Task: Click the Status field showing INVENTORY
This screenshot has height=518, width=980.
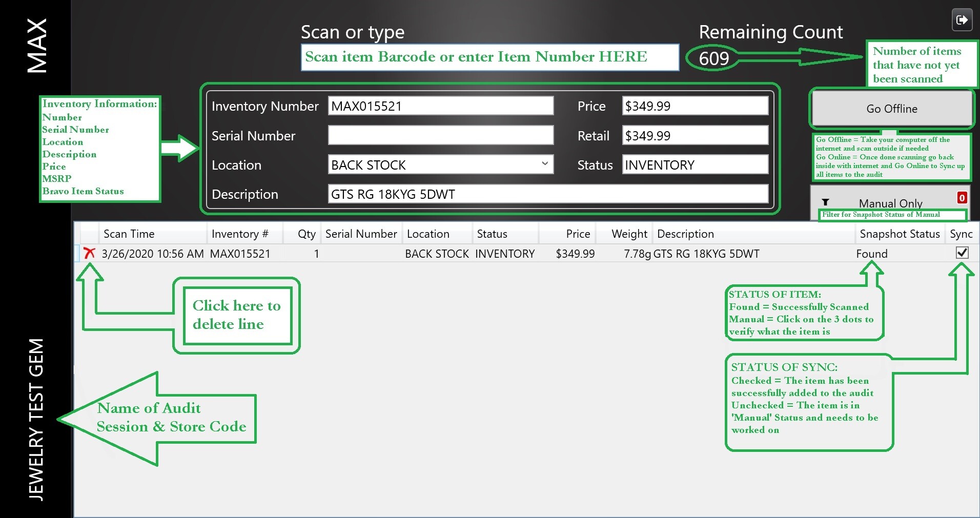Action: (x=695, y=165)
